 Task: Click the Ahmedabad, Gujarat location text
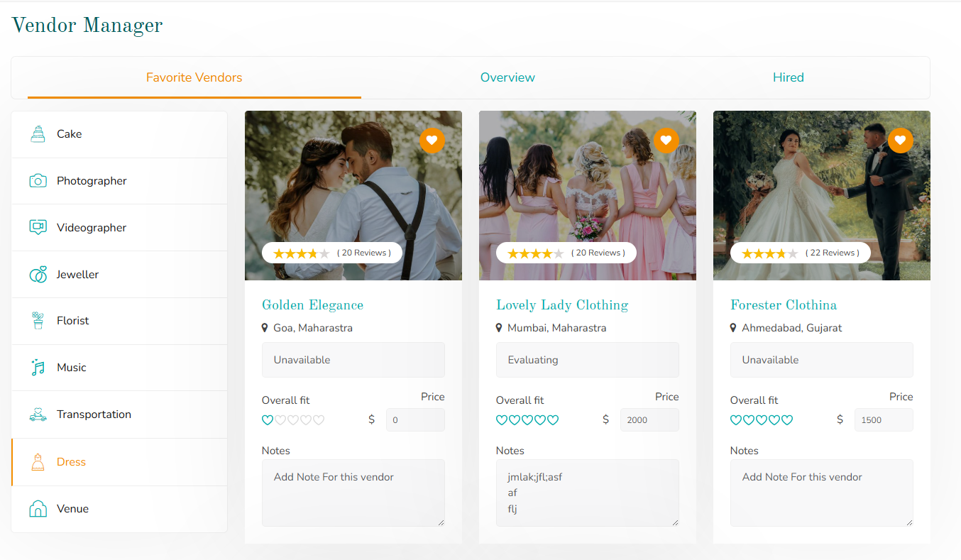pos(792,328)
